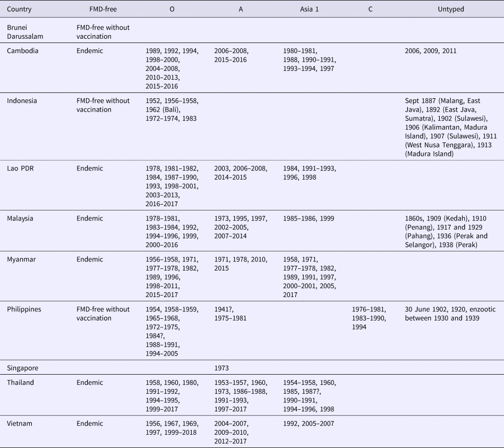Click the Country column header
504x448 pixels.
pyautogui.click(x=20, y=9)
